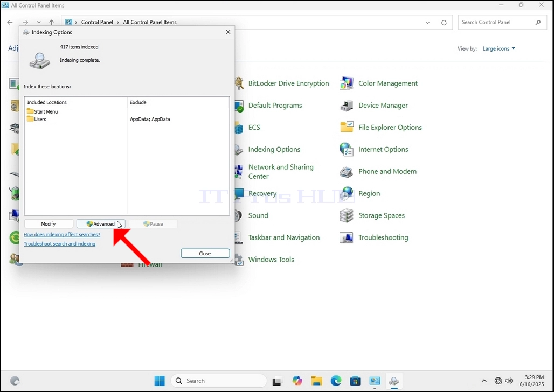Open Region text link

(x=369, y=193)
